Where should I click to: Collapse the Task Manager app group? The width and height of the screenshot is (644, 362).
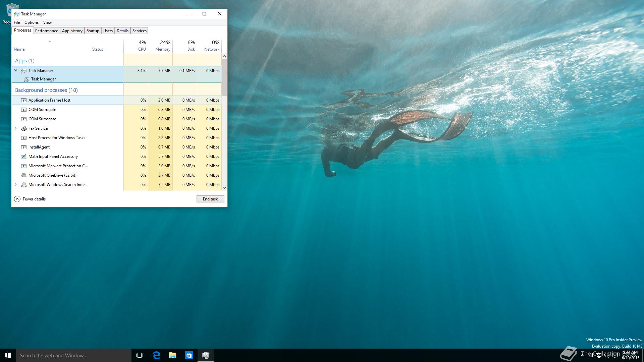(16, 70)
